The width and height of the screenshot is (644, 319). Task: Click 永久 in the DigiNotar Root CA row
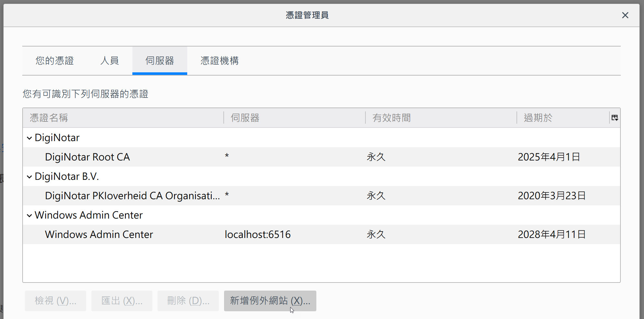[x=376, y=157]
